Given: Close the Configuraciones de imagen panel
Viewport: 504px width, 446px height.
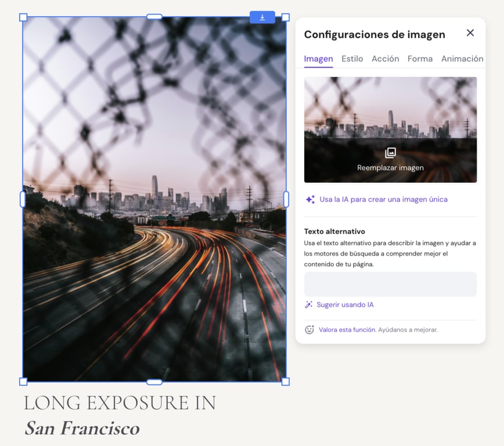Looking at the screenshot, I should [470, 33].
